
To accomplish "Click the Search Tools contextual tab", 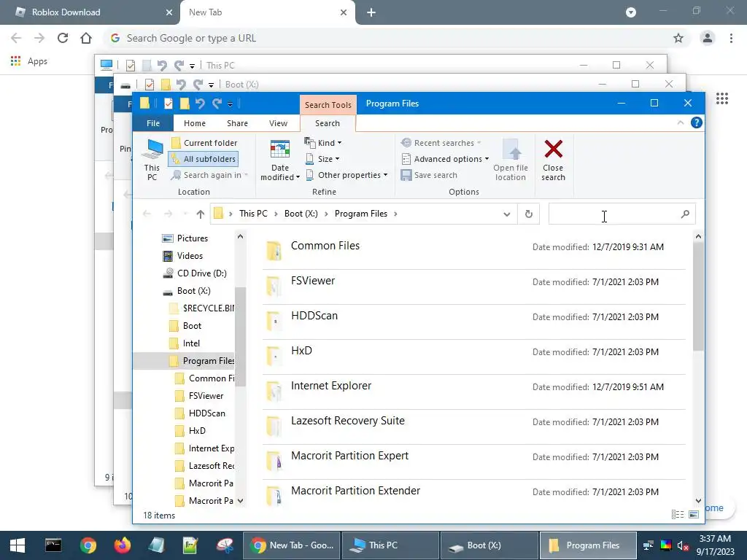I will 328,105.
